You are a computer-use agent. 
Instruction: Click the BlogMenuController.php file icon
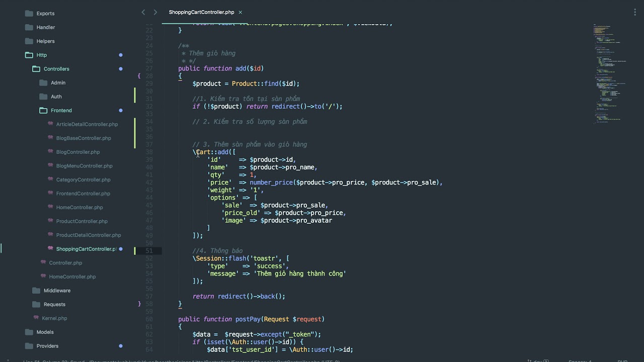tap(50, 165)
